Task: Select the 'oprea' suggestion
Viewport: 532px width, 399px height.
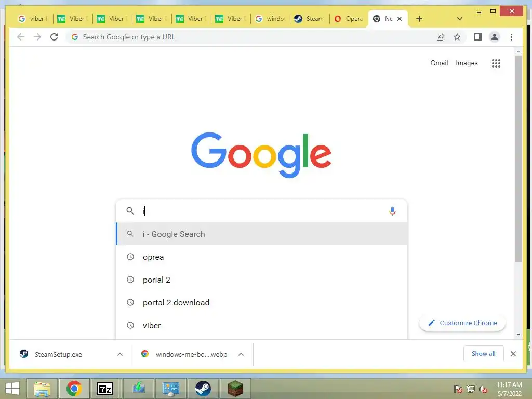Action: click(262, 257)
